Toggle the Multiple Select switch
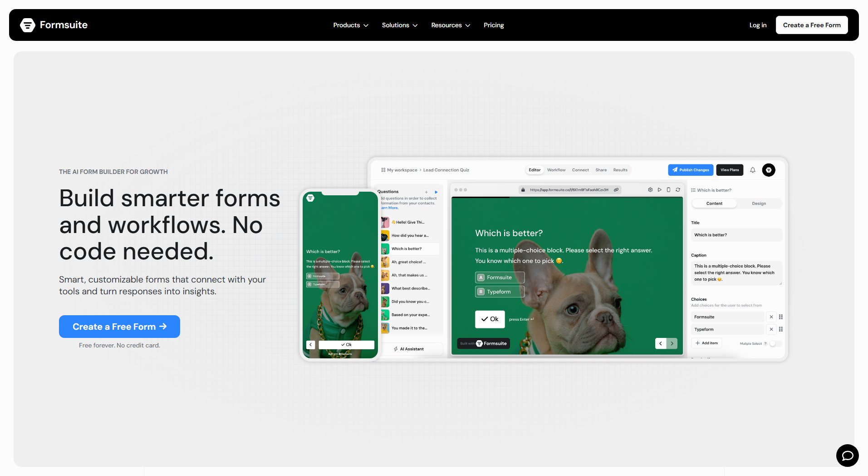 pyautogui.click(x=775, y=343)
